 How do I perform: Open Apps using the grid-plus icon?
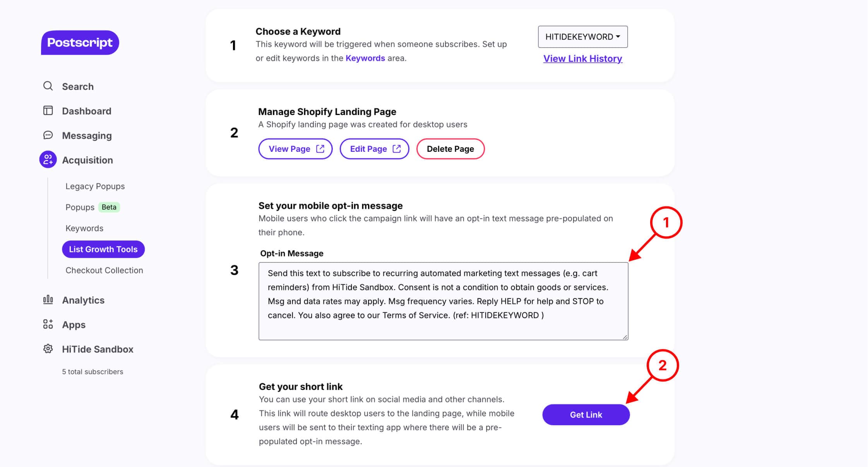[48, 324]
